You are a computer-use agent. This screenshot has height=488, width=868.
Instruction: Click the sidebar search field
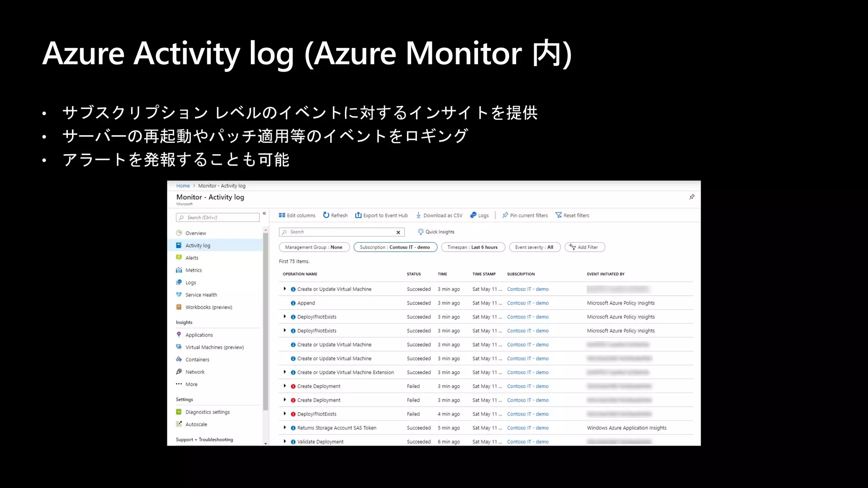[218, 217]
